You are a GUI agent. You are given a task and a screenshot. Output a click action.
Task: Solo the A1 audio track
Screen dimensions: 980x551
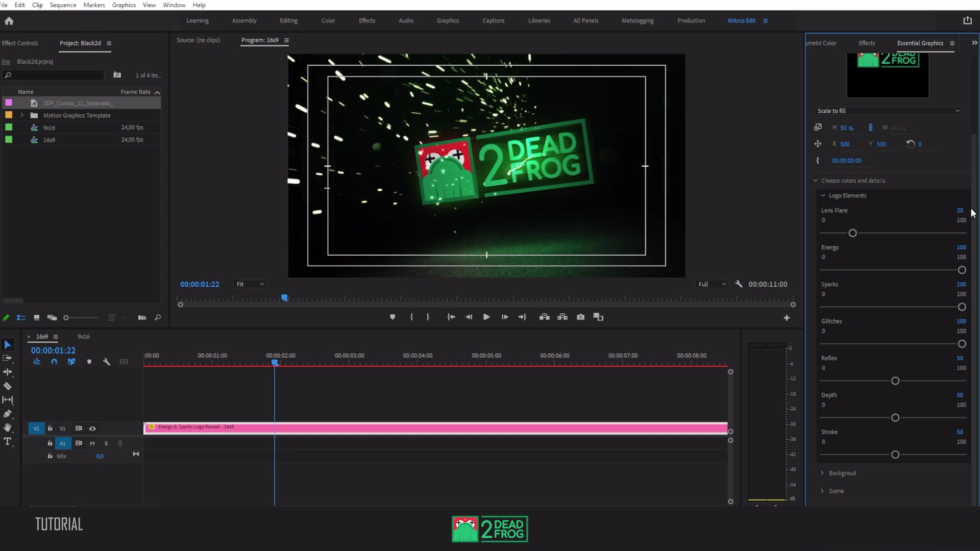(x=106, y=443)
